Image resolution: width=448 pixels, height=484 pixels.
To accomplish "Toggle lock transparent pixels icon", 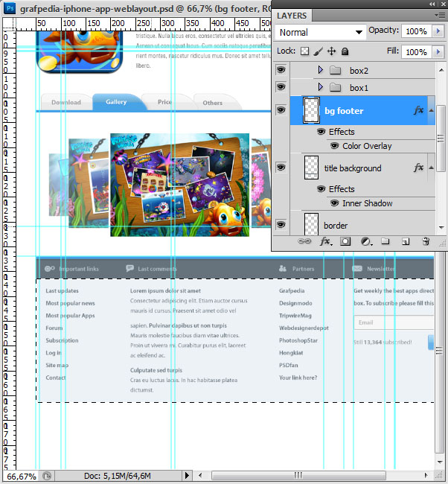I will (x=304, y=51).
